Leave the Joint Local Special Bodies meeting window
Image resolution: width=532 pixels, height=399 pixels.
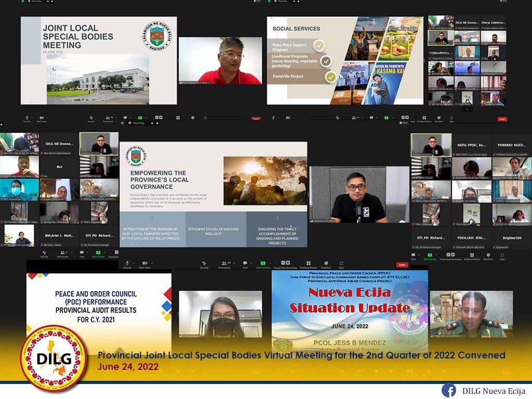(256, 118)
